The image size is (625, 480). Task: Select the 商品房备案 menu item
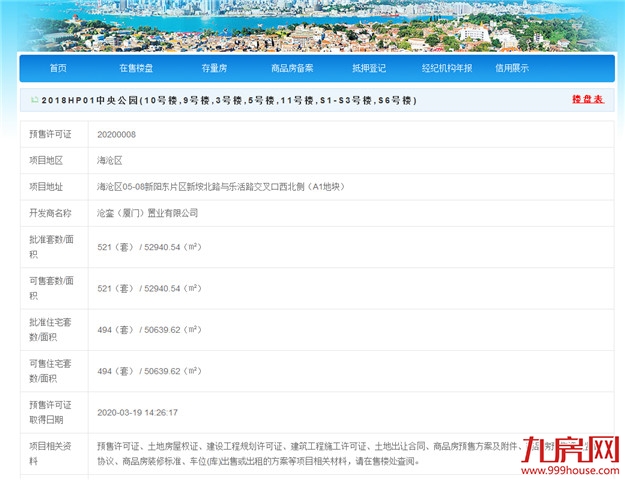[292, 68]
